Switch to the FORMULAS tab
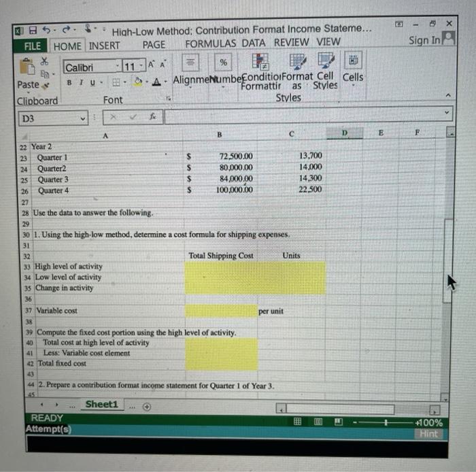The height and width of the screenshot is (472, 476). click(x=210, y=44)
